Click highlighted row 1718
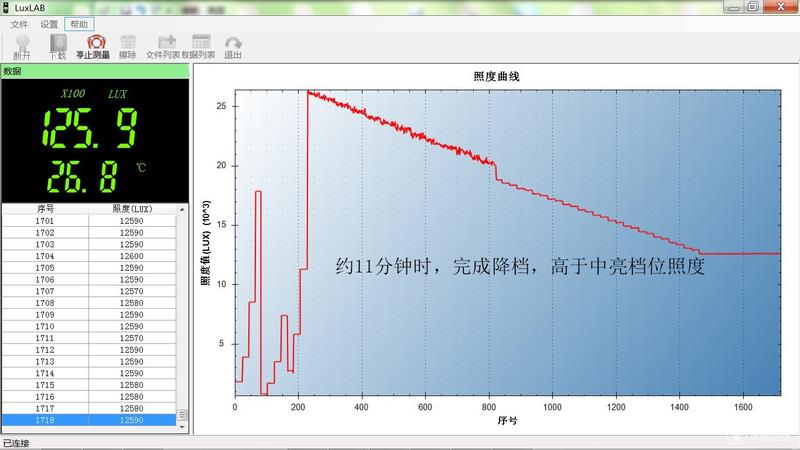 [89, 420]
